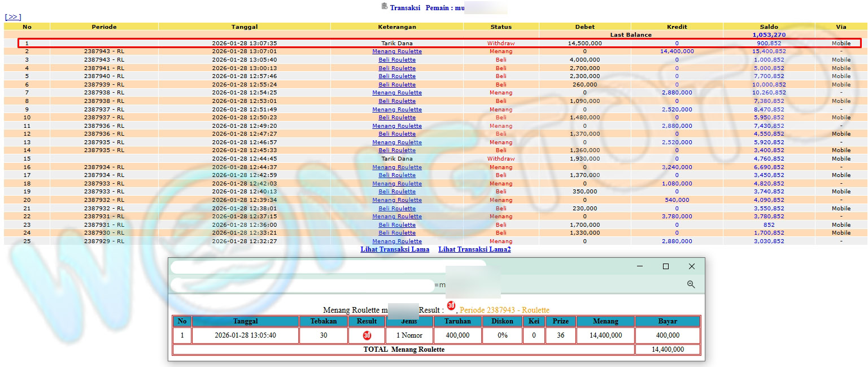Screen dimensions: 868x367
Task: Open Beli Roulette entry at 13:05:40
Action: point(397,59)
